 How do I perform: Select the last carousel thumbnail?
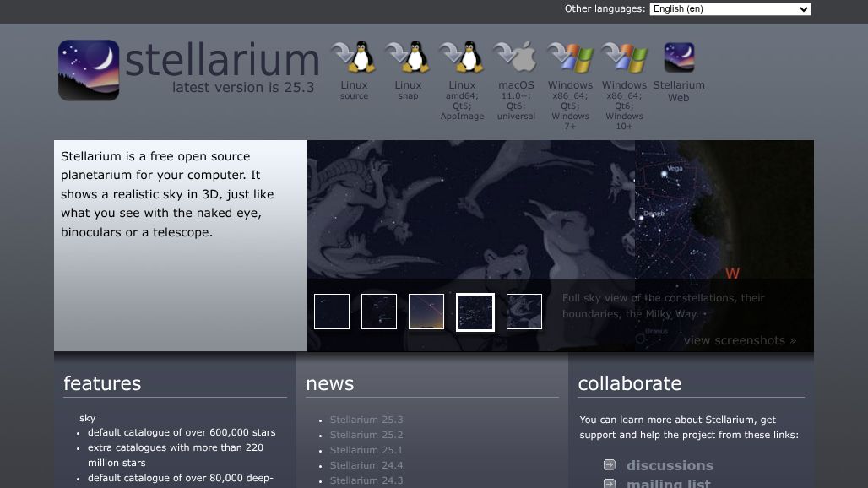tap(524, 312)
